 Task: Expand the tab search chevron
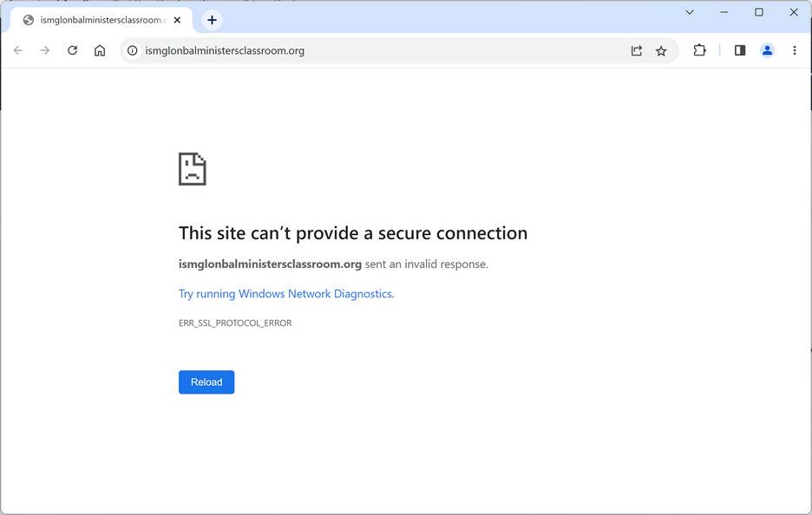[690, 12]
